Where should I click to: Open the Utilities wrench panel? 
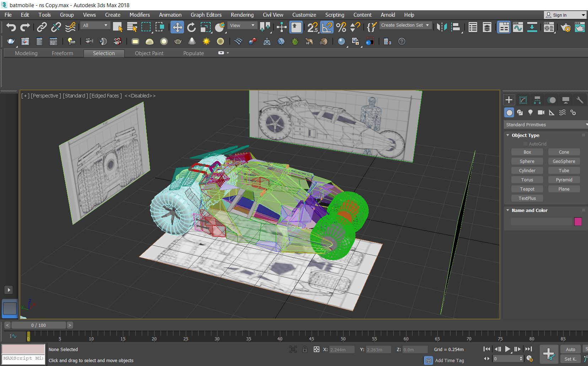[x=580, y=100]
